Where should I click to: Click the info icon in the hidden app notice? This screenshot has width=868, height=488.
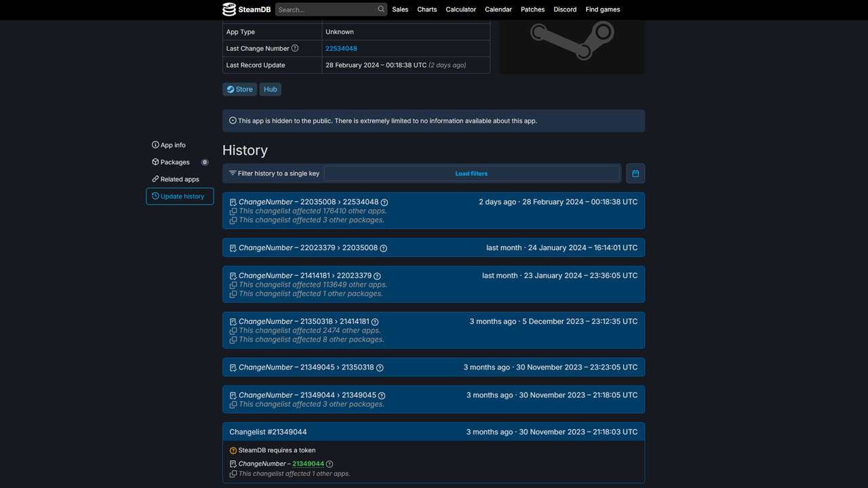233,121
